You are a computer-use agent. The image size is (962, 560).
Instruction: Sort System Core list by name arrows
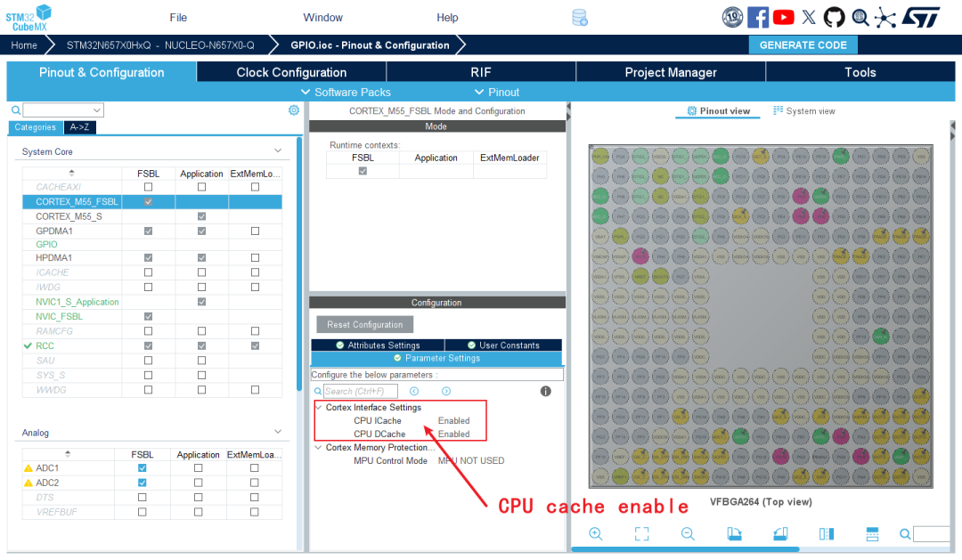point(72,174)
